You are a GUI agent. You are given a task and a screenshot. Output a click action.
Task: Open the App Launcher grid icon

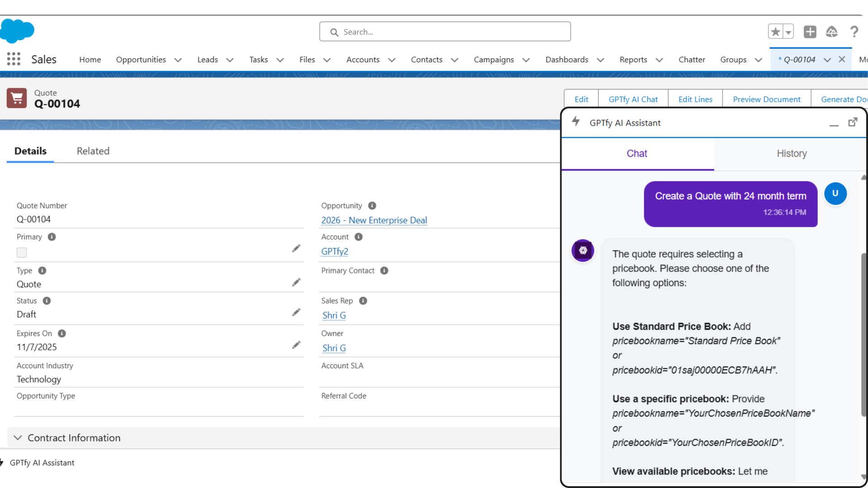tap(14, 59)
